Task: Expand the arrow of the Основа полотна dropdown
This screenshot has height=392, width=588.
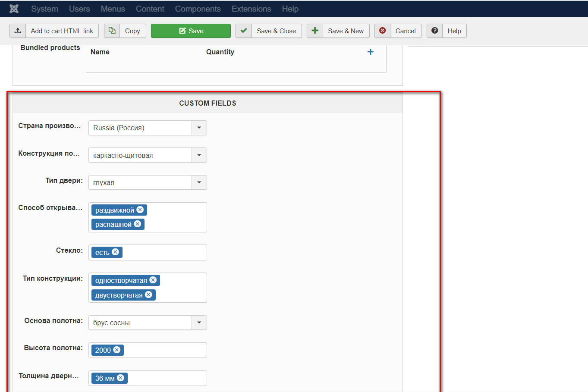Action: pyautogui.click(x=199, y=323)
